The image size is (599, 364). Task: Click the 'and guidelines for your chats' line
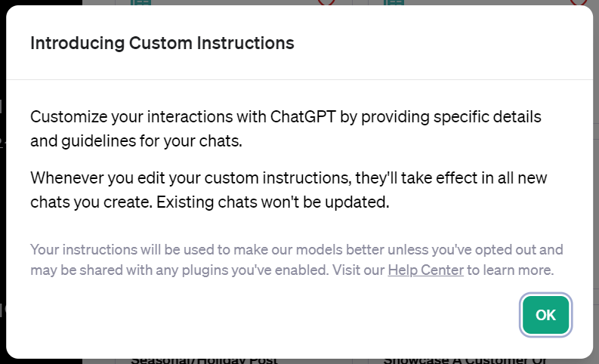pos(136,141)
